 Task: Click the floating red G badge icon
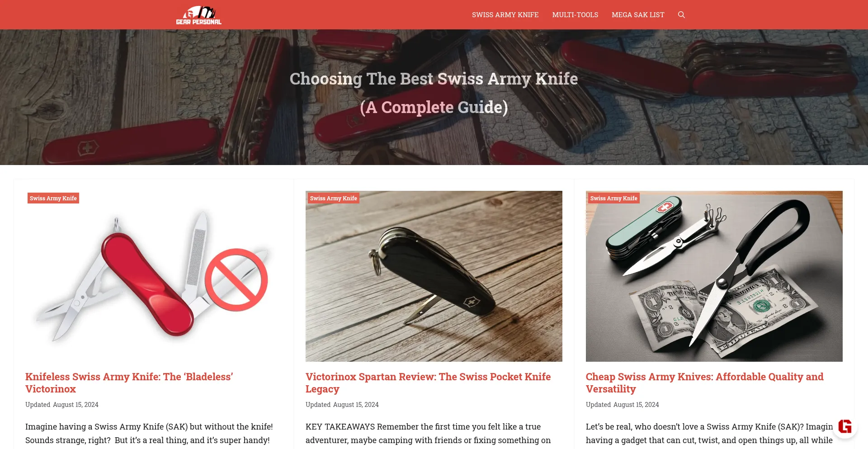[x=844, y=426]
